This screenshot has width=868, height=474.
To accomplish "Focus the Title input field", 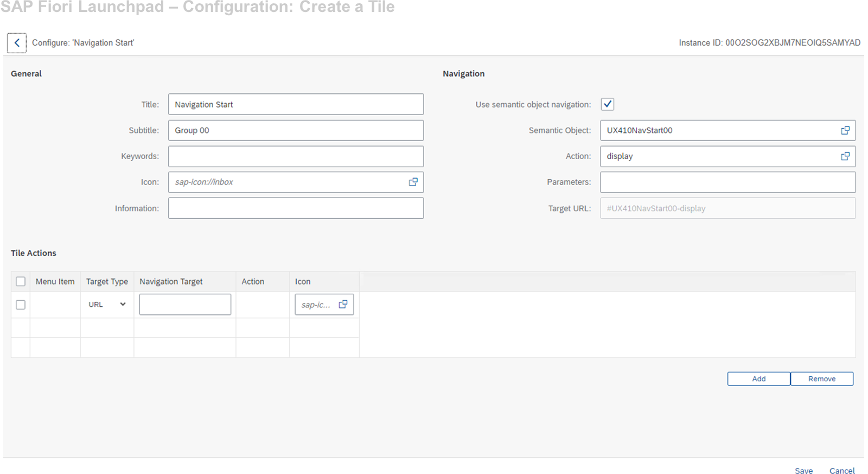I will tap(296, 104).
